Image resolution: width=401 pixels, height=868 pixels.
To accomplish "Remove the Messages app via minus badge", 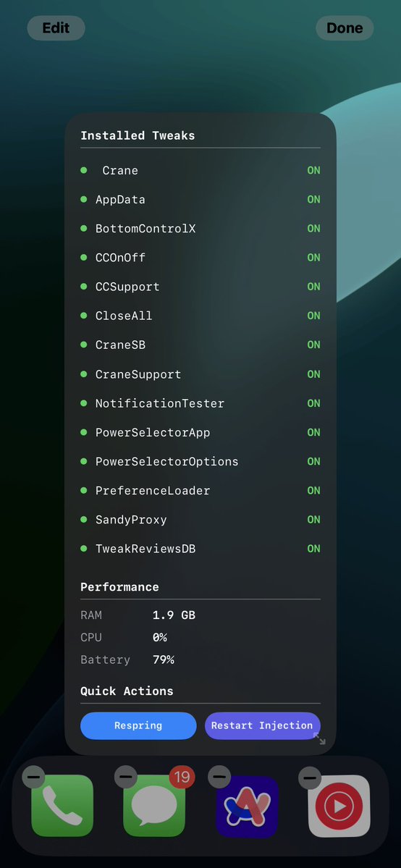I will coord(126,778).
